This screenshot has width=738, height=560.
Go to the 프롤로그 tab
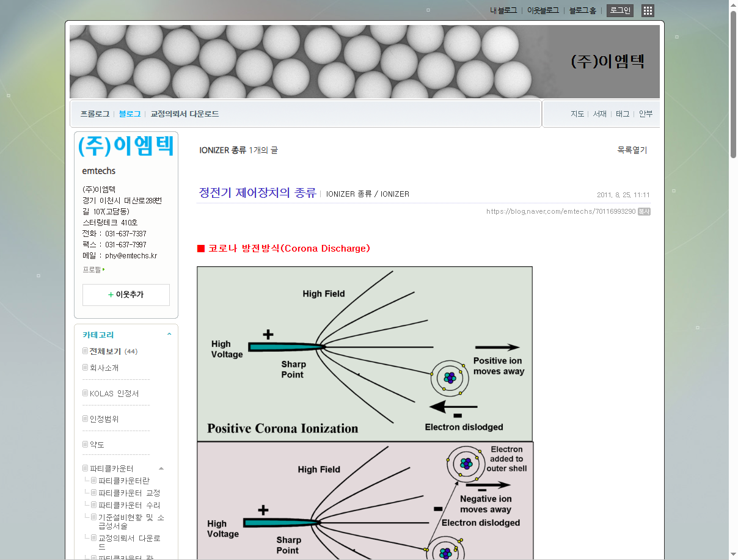tap(95, 114)
